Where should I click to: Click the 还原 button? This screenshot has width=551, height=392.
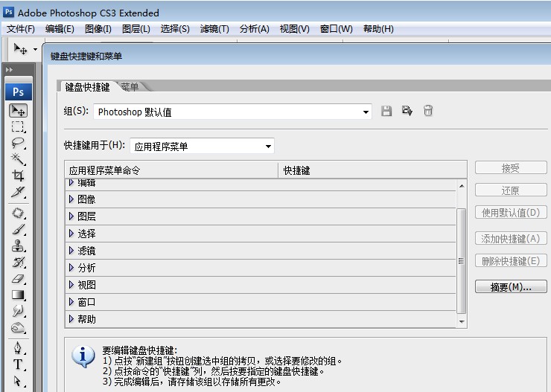click(511, 190)
